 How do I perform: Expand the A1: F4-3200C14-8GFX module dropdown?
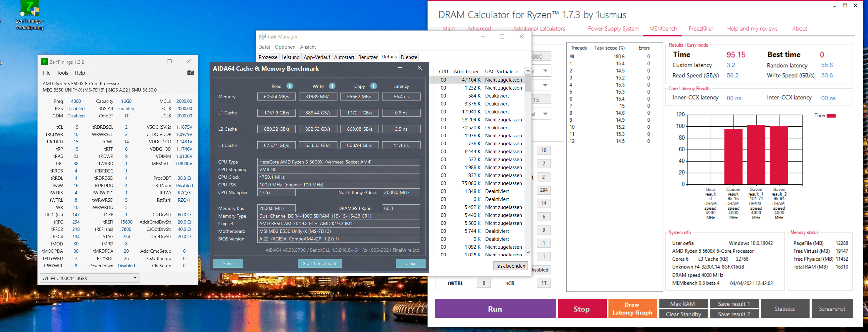[89, 278]
